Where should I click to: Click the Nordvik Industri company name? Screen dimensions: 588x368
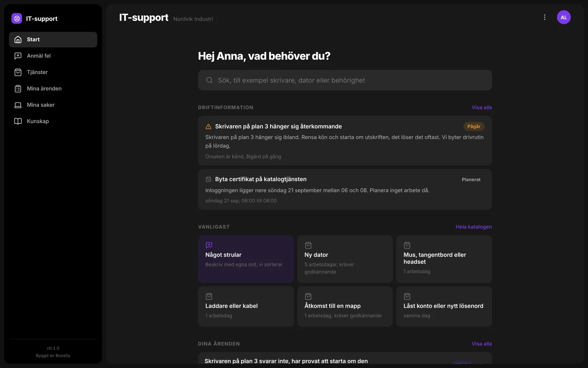[193, 19]
